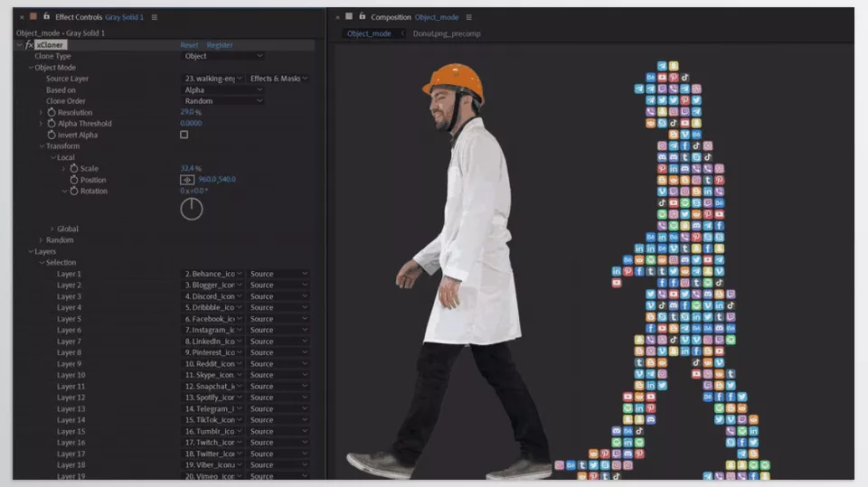Viewport: 868px width, 487px height.
Task: Collapse the Layers group
Action: [31, 251]
